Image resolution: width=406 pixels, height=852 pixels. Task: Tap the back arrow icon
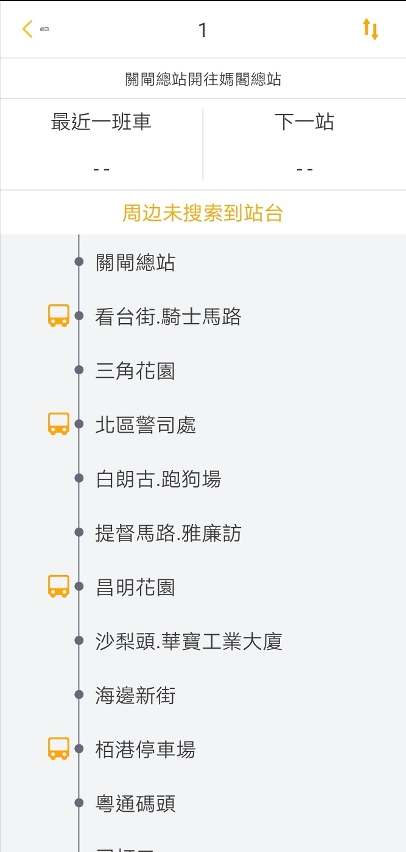click(27, 29)
